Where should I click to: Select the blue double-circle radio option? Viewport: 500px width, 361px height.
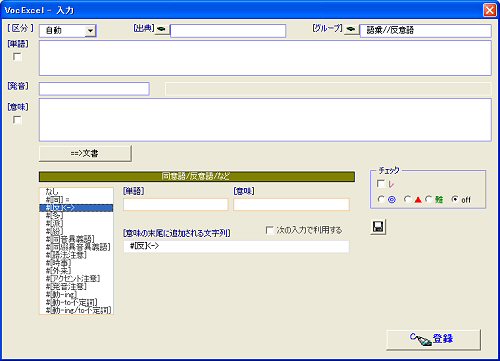coord(381,199)
